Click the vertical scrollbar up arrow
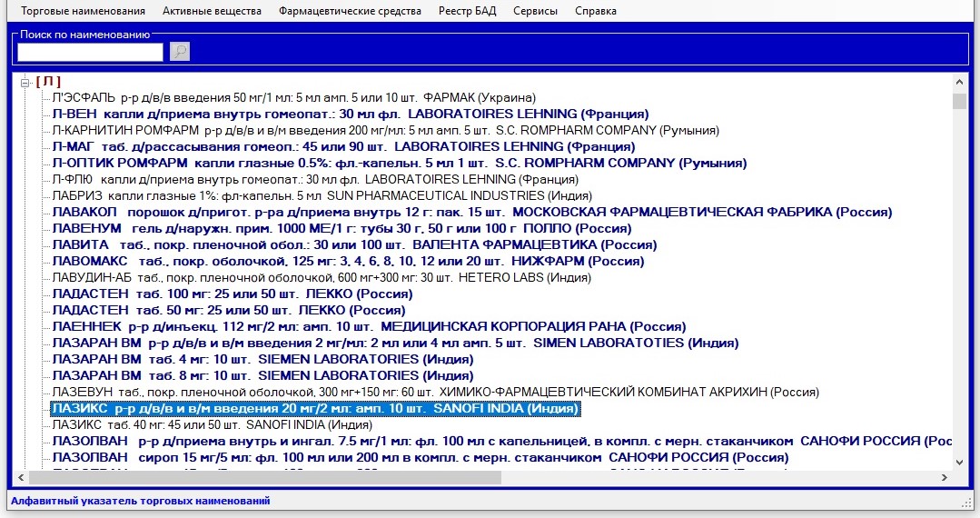Image resolution: width=980 pixels, height=518 pixels. coord(959,82)
